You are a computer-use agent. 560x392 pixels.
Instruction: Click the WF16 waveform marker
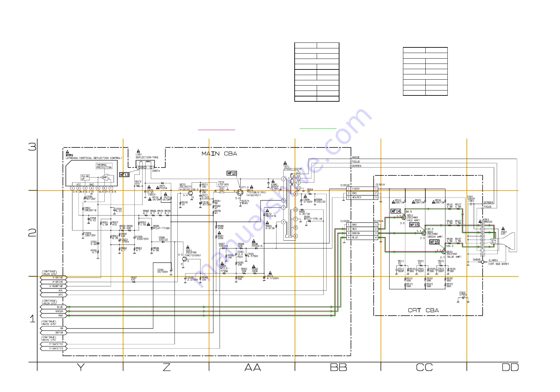click(435, 242)
